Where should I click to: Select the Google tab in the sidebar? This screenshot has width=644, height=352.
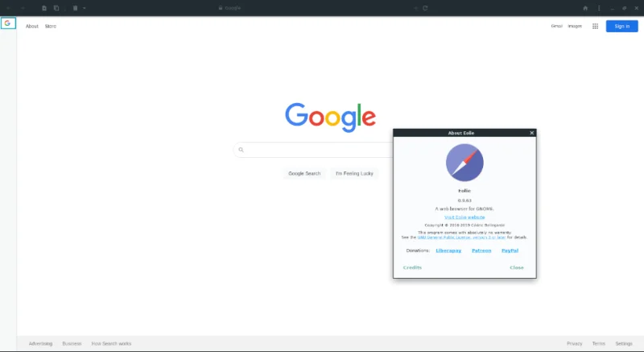(8, 23)
